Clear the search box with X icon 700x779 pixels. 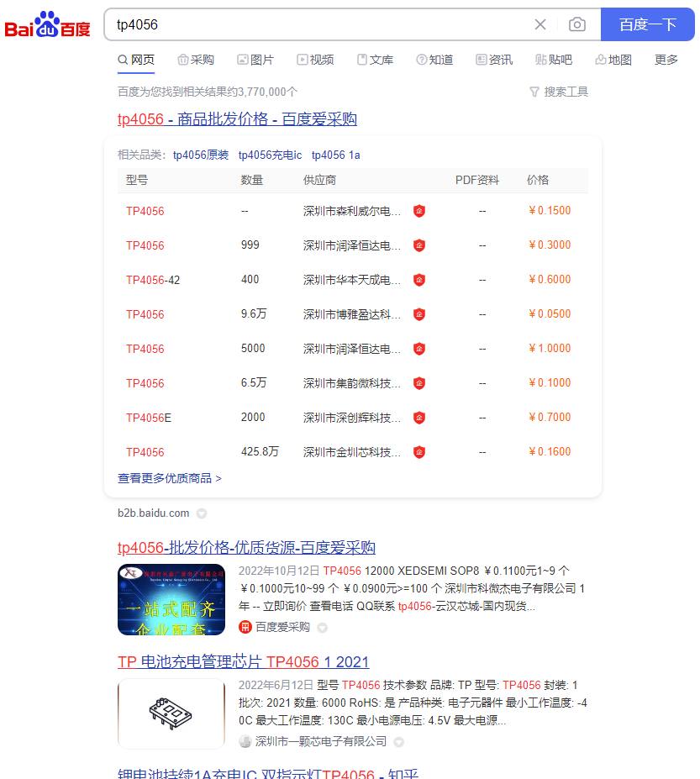click(x=540, y=24)
